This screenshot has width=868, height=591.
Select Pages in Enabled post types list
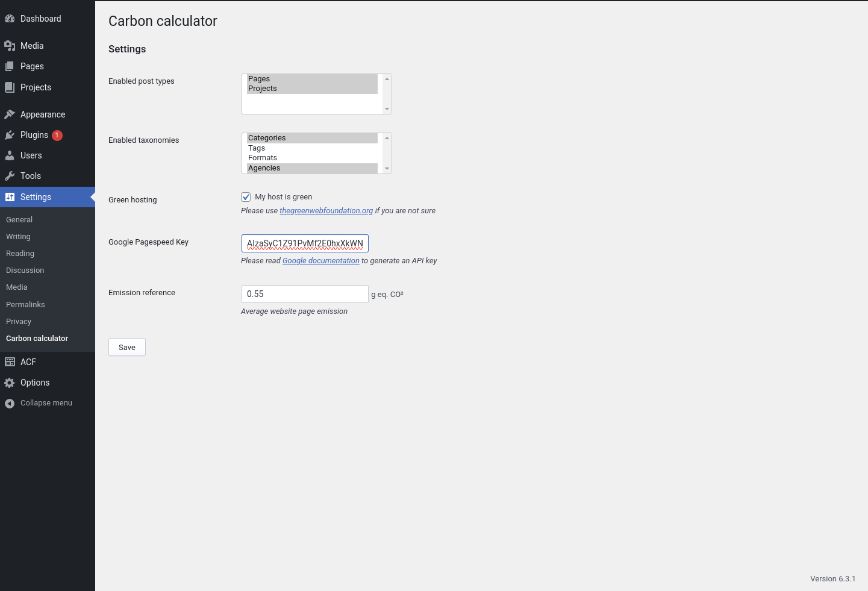(312, 79)
